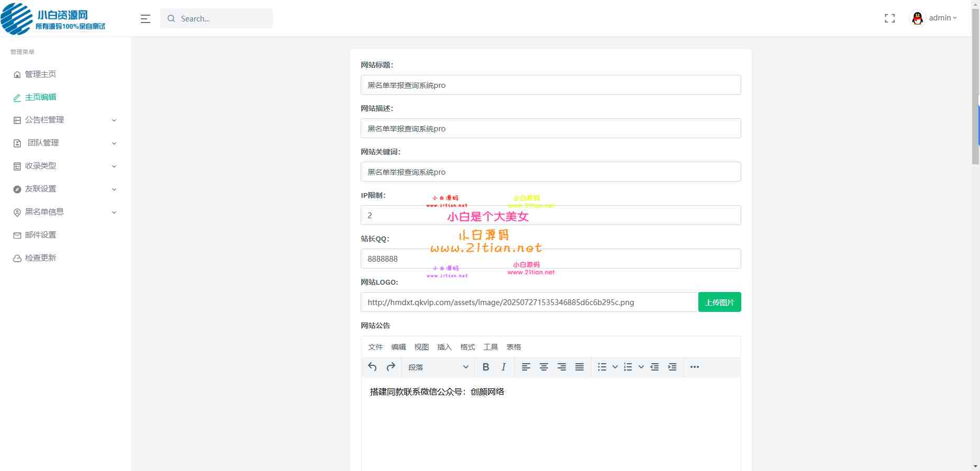Toggle the fullscreen icon in the top bar
This screenshot has height=471, width=980.
889,18
